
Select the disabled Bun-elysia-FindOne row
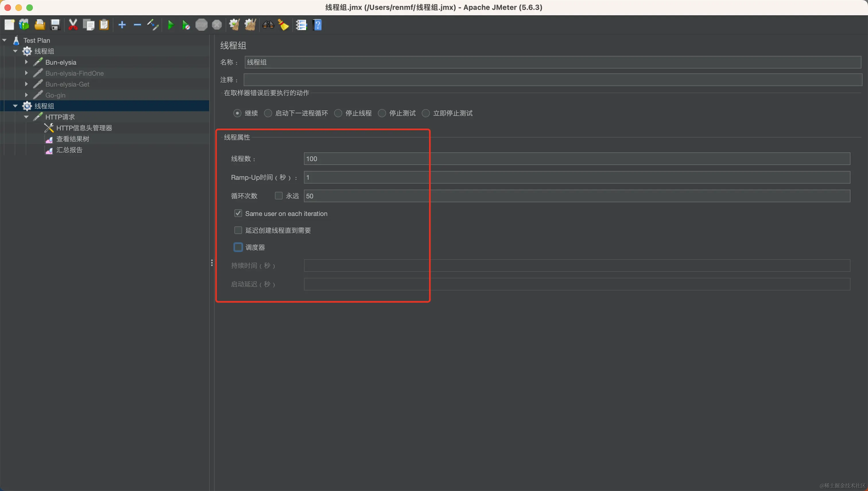[74, 73]
